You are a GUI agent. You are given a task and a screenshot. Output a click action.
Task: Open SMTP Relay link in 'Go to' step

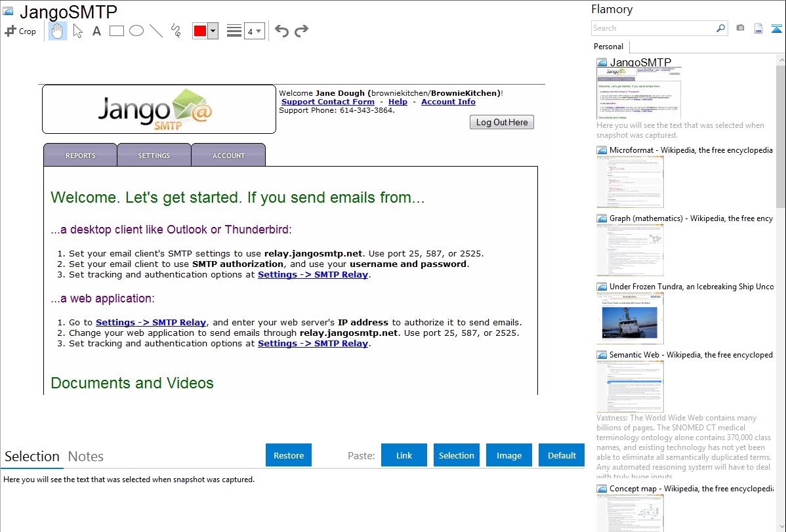(151, 322)
